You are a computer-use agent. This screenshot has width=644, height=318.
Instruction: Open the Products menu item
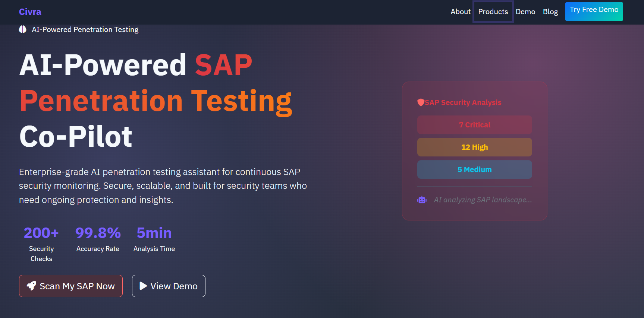(493, 12)
